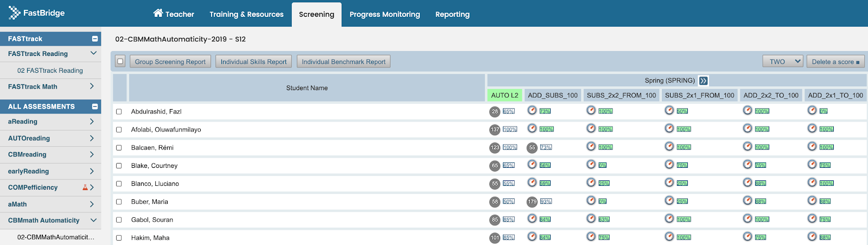Image resolution: width=868 pixels, height=245 pixels.
Task: Collapse the FASTtrack section minus icon
Action: coord(95,39)
